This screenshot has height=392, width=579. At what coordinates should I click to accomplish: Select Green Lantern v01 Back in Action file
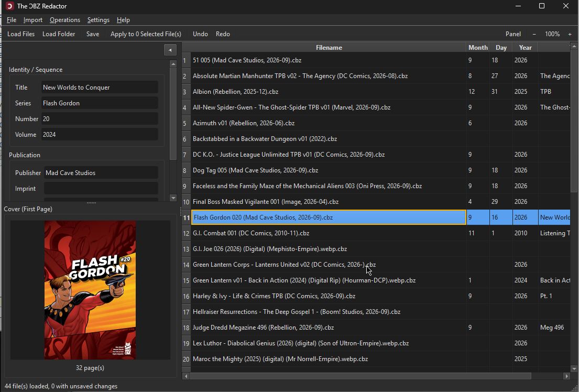[x=329, y=280]
